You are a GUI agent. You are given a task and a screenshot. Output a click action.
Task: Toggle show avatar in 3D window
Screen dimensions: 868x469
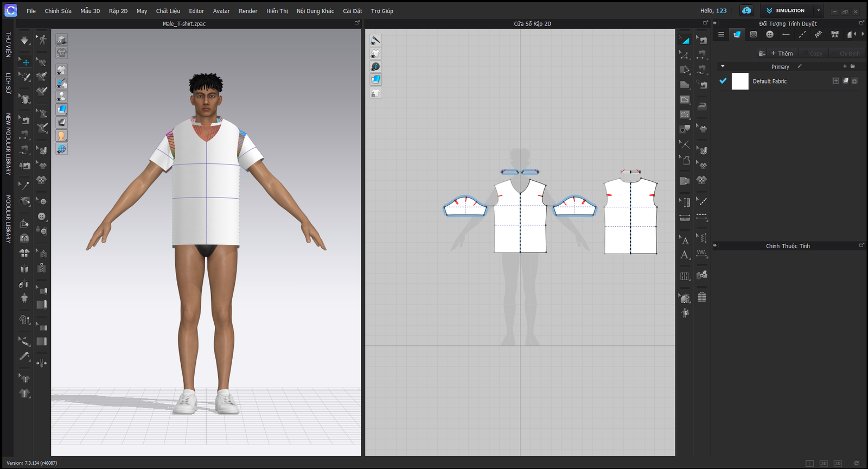(62, 96)
